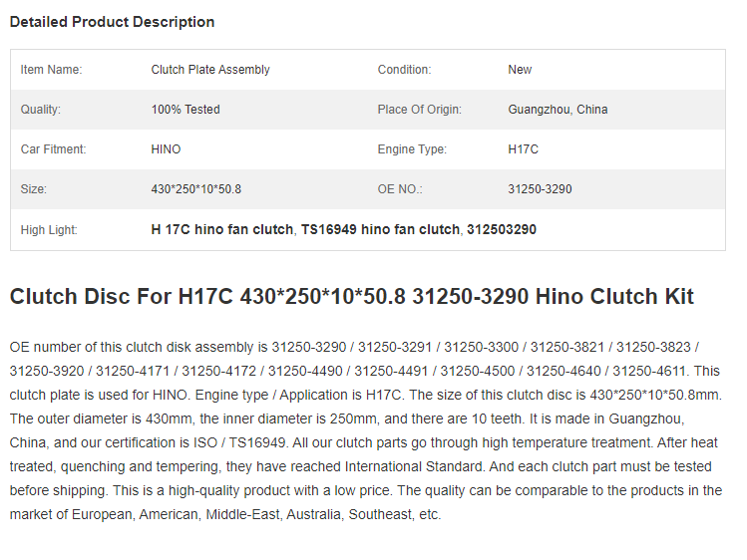Click the 'ISO / TS16949' certification text
This screenshot has width=747, height=560.
tap(239, 443)
